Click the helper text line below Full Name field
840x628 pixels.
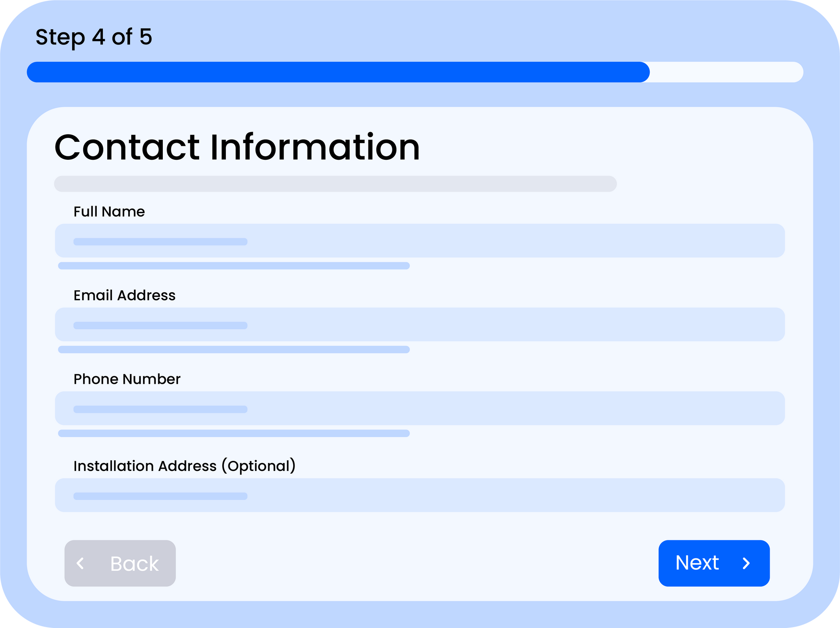coord(234,266)
